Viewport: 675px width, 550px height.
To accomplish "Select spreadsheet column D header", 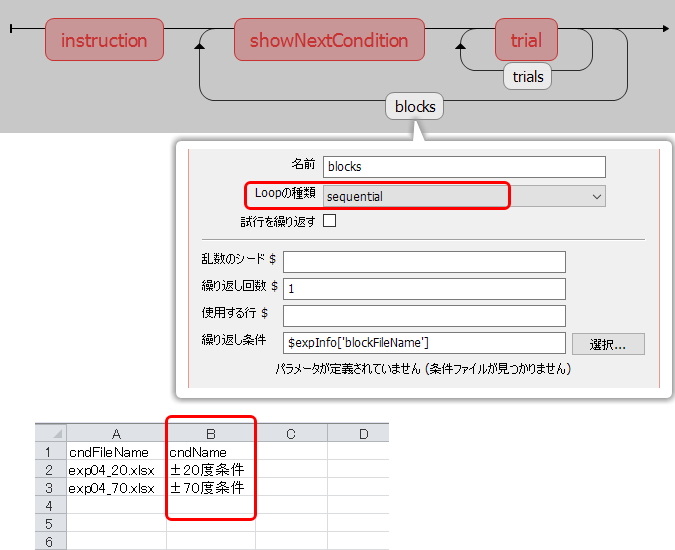I will tap(358, 433).
